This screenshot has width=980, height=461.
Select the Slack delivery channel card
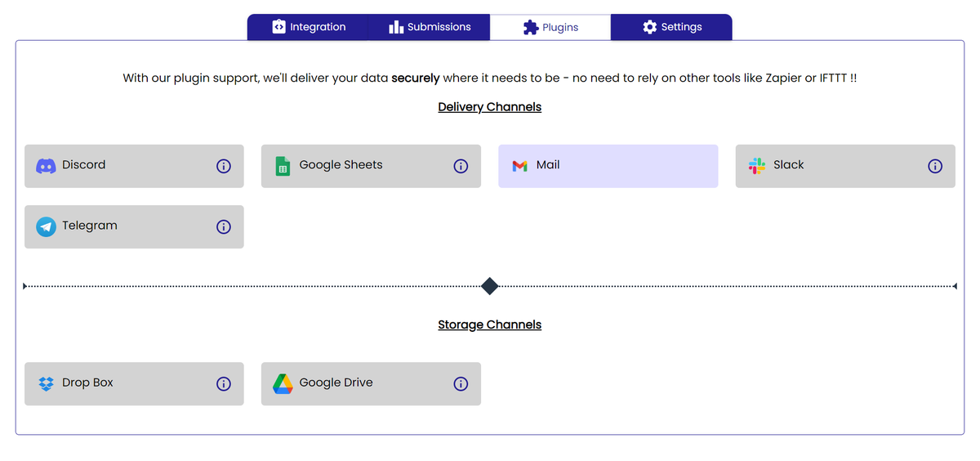tap(845, 166)
